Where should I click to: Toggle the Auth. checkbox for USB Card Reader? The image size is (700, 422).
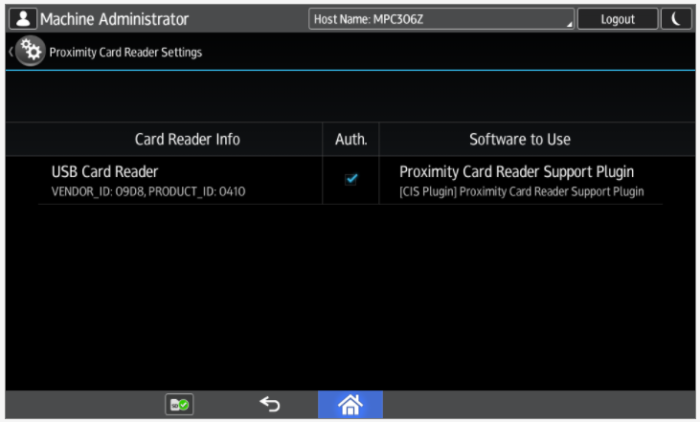tap(351, 179)
